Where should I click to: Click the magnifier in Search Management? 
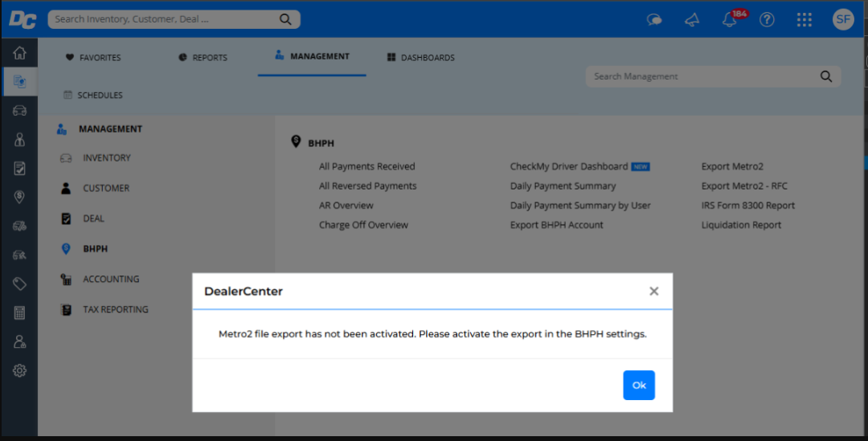826,76
